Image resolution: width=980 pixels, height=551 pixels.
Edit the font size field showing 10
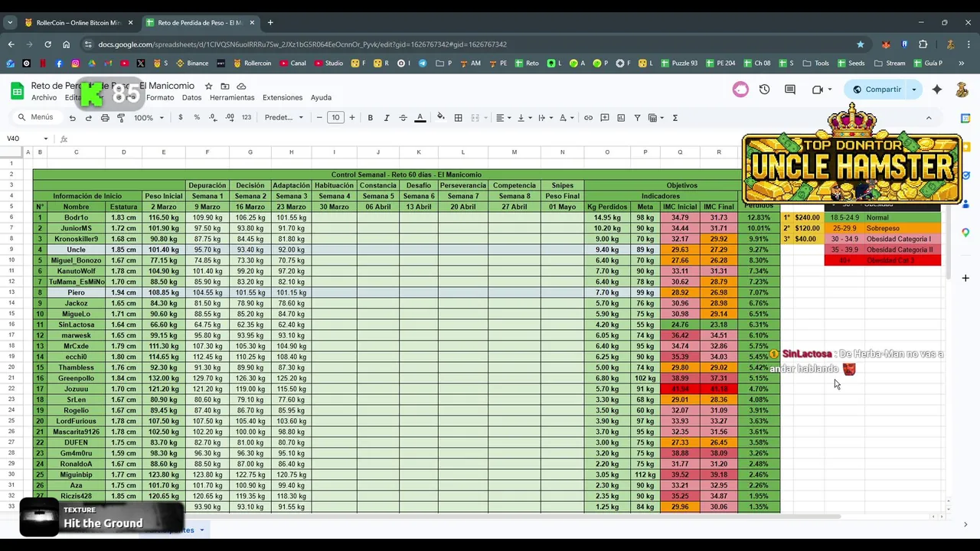(x=335, y=118)
